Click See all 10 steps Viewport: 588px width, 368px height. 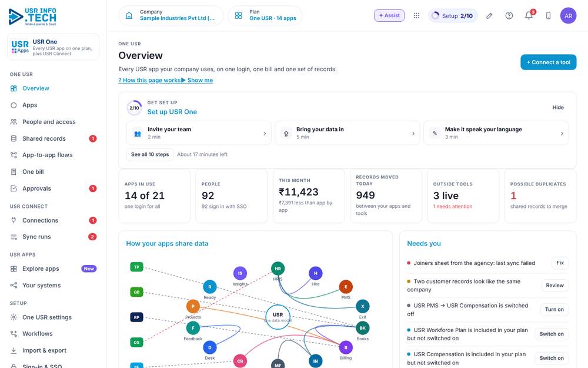150,154
